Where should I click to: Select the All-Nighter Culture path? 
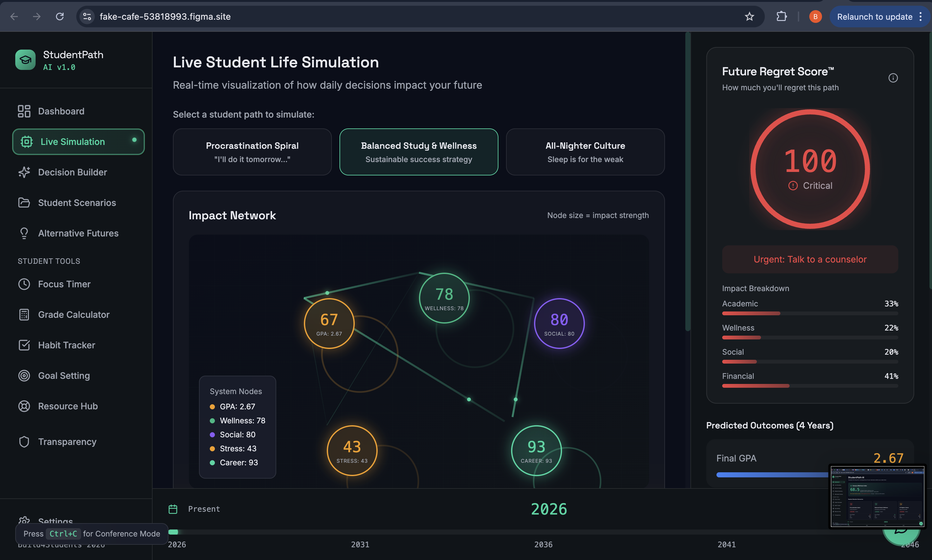coord(585,152)
